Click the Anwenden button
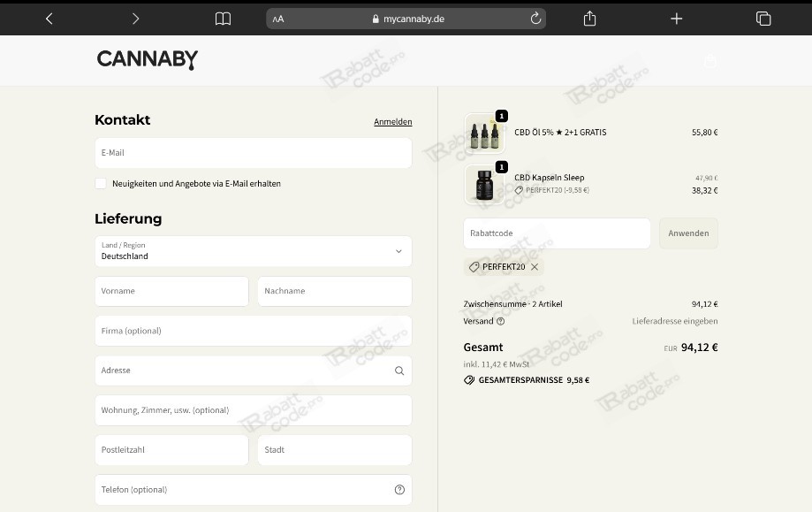Viewport: 812px width, 512px height. (688, 233)
